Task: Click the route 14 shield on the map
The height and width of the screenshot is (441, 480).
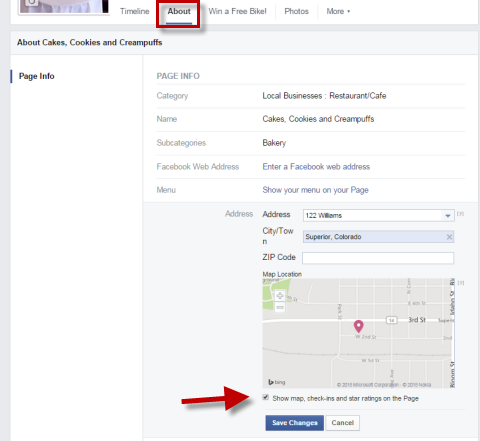Action: click(x=392, y=320)
